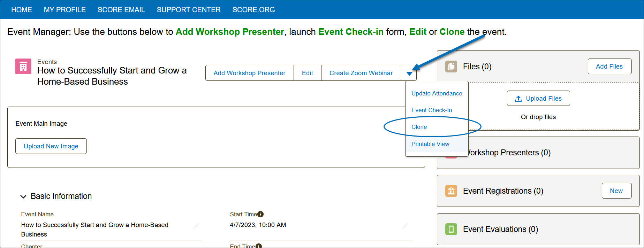
Task: Collapse the Basic Information section
Action: click(x=23, y=196)
